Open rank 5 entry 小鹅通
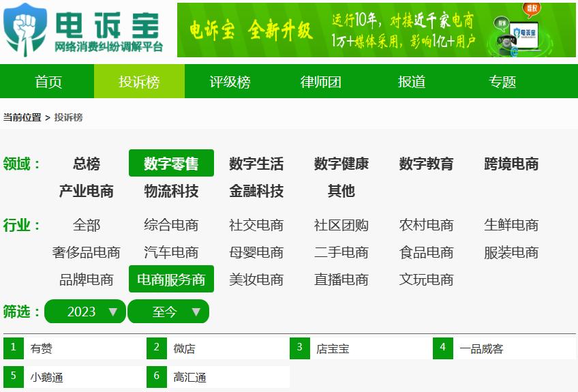The image size is (578, 392). pos(75,377)
